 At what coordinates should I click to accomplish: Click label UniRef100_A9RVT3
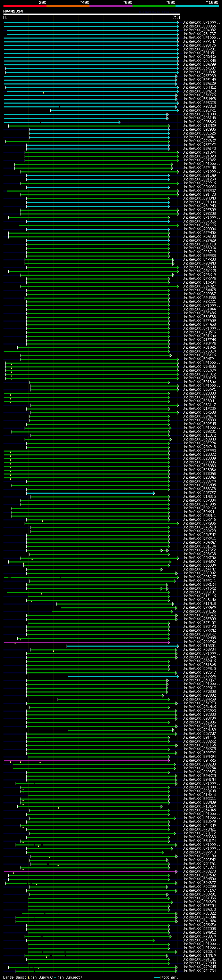(199, 852)
